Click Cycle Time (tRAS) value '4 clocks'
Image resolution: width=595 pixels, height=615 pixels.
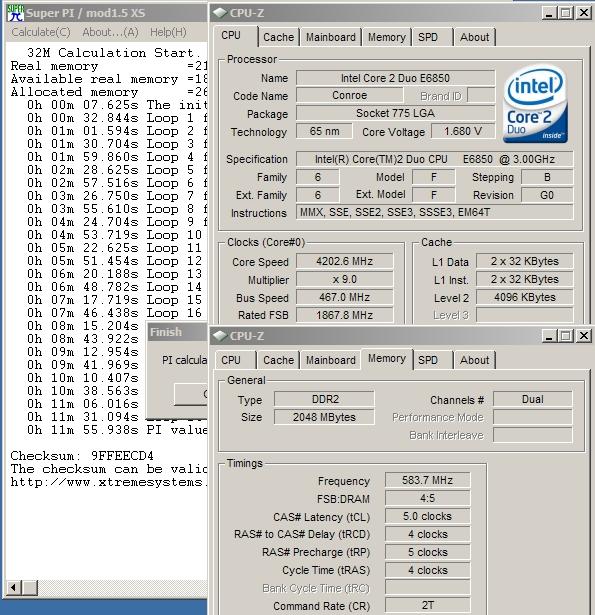[x=428, y=570]
